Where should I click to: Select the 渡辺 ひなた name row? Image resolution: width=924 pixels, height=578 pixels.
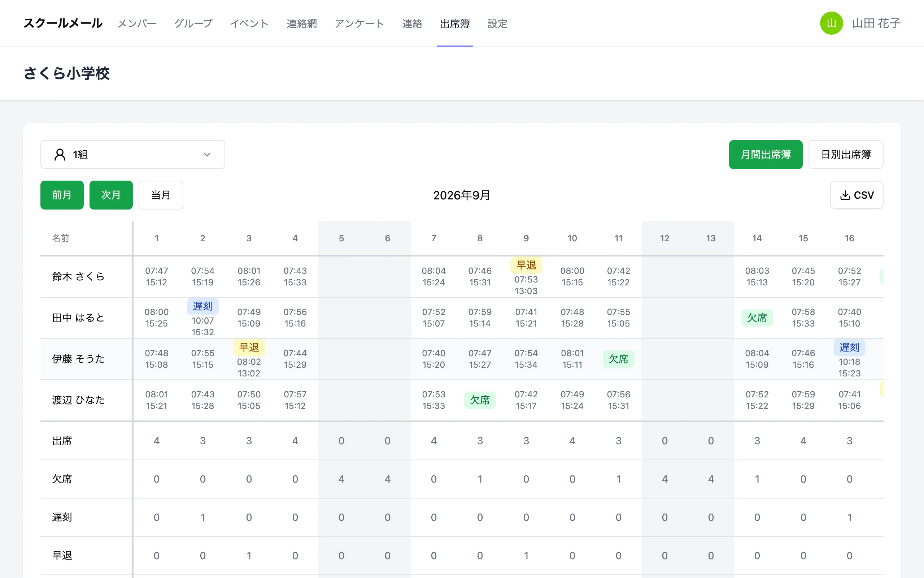78,400
